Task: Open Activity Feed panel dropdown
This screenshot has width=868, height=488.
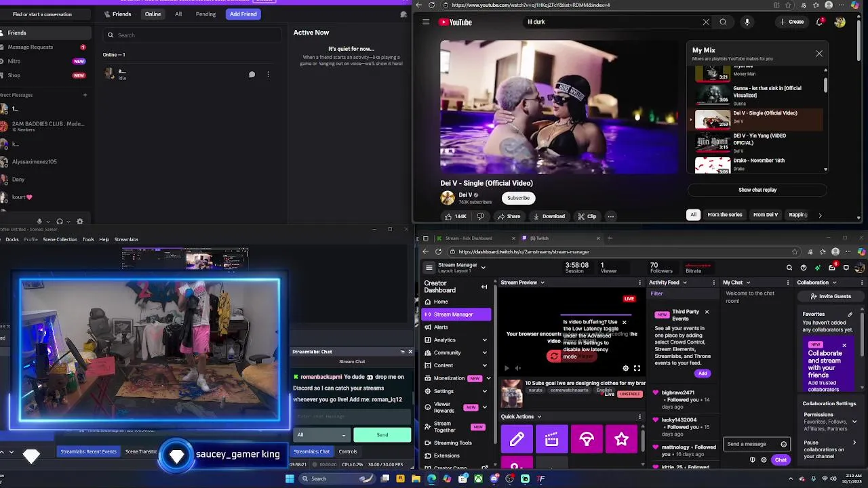Action: (684, 283)
